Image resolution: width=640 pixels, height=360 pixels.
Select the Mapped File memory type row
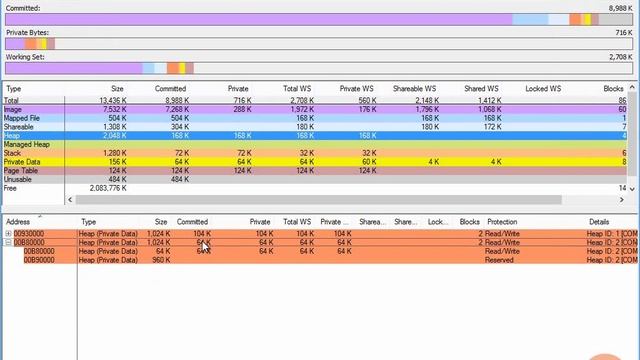315,118
